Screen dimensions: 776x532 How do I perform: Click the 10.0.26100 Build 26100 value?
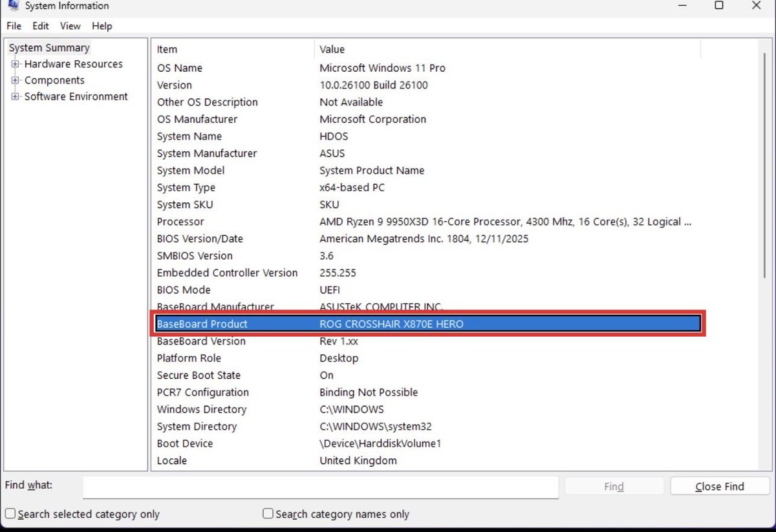tap(374, 85)
